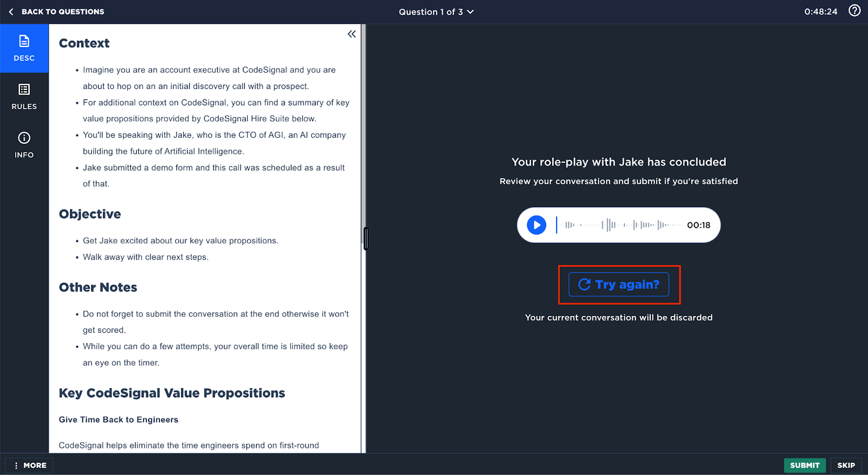The image size is (868, 475).
Task: Click the Other Notes heading
Action: pyautogui.click(x=98, y=287)
